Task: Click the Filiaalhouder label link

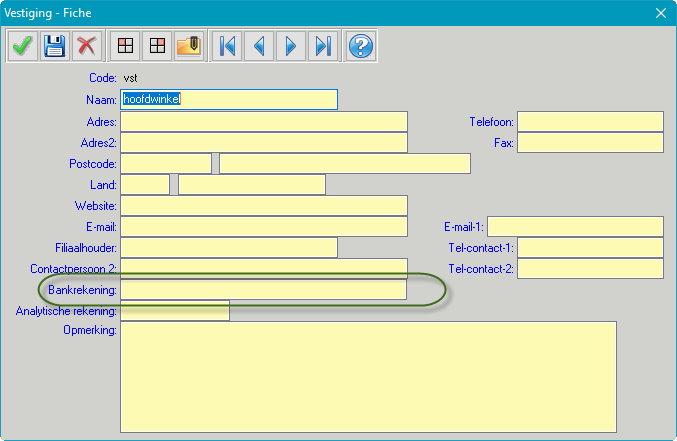Action: tap(86, 247)
